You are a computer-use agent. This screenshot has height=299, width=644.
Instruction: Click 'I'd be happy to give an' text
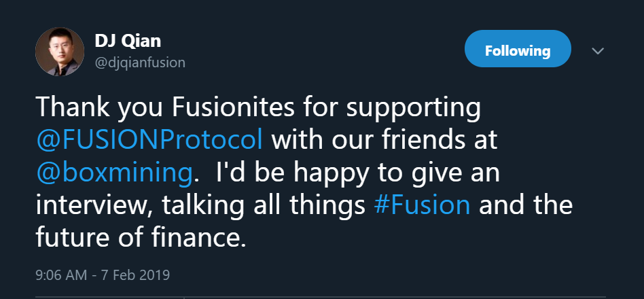tap(357, 173)
